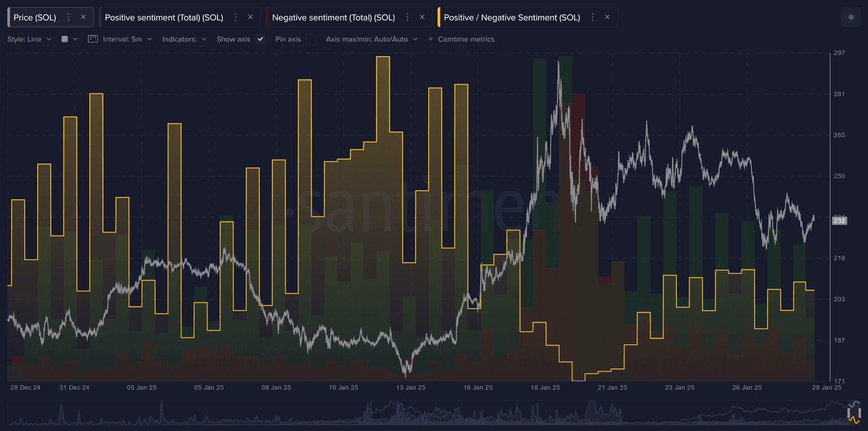The height and width of the screenshot is (431, 868).
Task: Click Combine metrics button
Action: click(461, 39)
